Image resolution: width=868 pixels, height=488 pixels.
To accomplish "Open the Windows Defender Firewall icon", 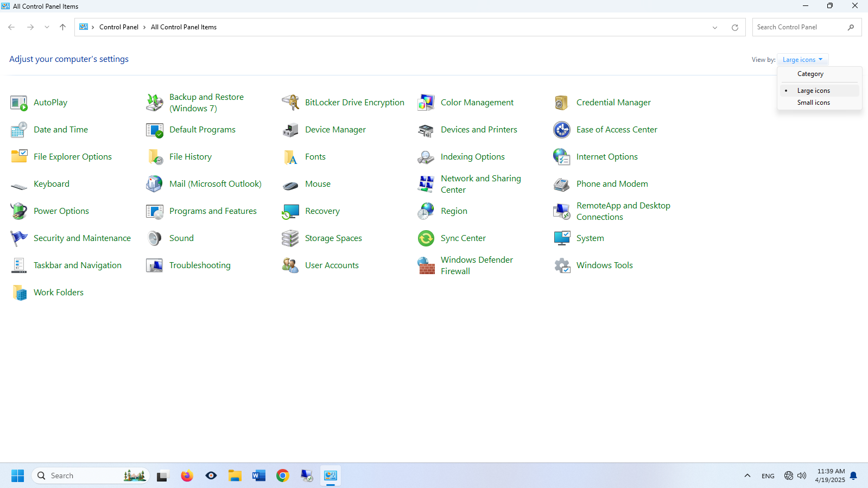I will [x=426, y=265].
